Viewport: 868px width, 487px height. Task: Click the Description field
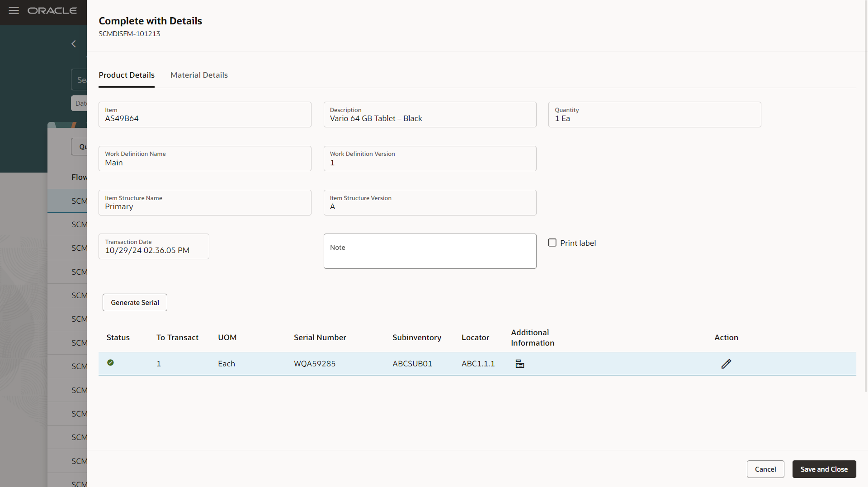[x=430, y=114]
